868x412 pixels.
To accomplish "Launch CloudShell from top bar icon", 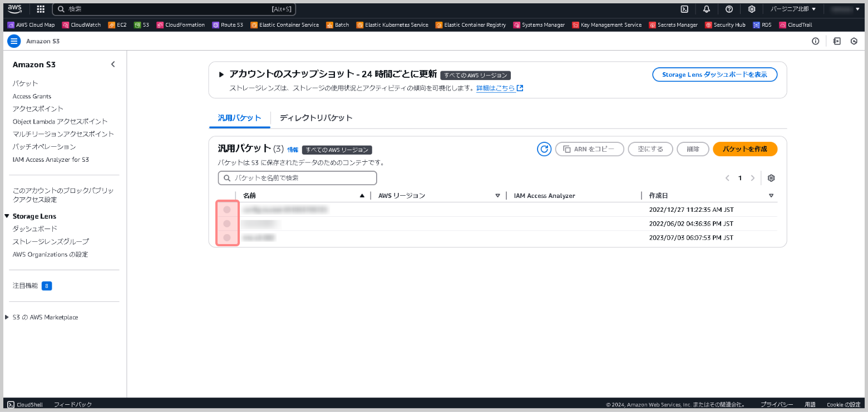I will [685, 9].
